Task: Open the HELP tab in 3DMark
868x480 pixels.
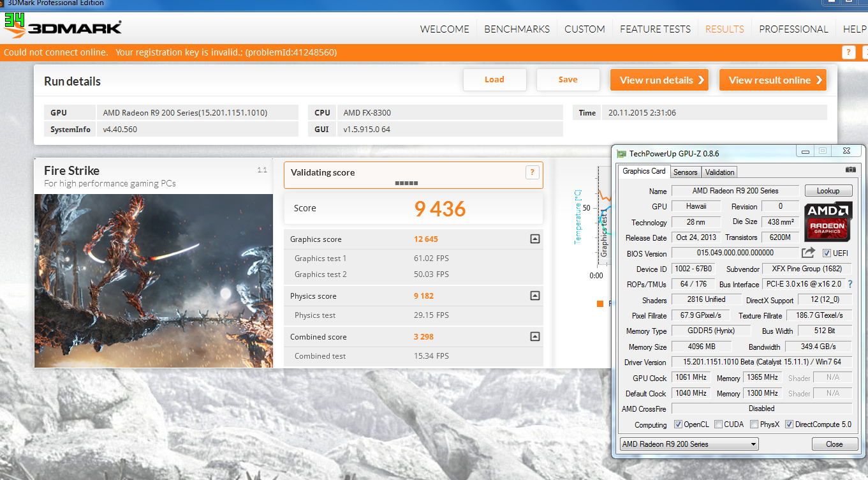Action: click(x=855, y=29)
